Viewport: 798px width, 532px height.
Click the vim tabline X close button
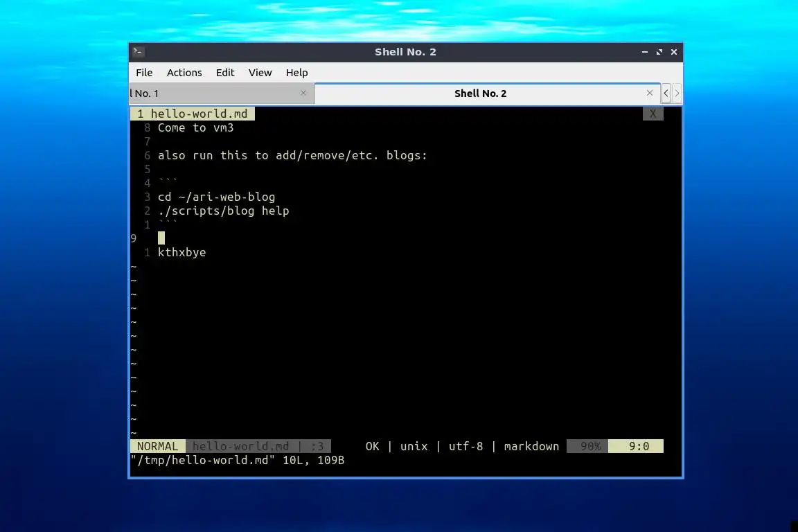[653, 114]
